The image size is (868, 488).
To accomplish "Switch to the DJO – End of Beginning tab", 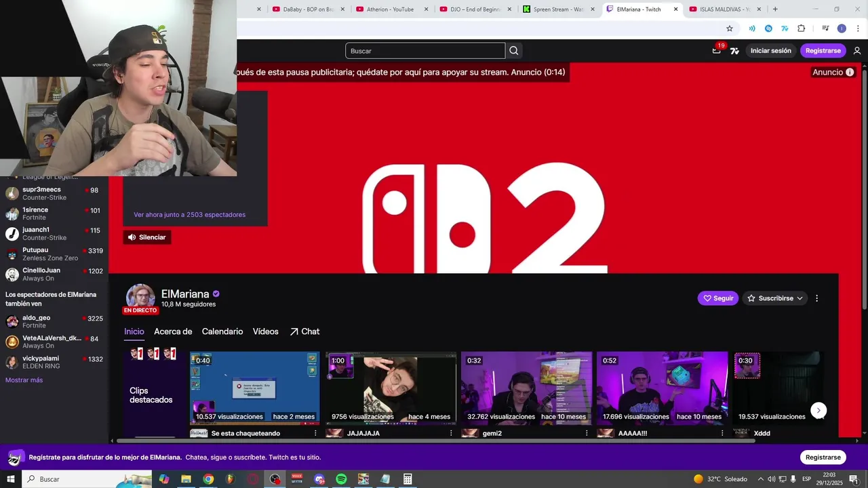I will (476, 9).
